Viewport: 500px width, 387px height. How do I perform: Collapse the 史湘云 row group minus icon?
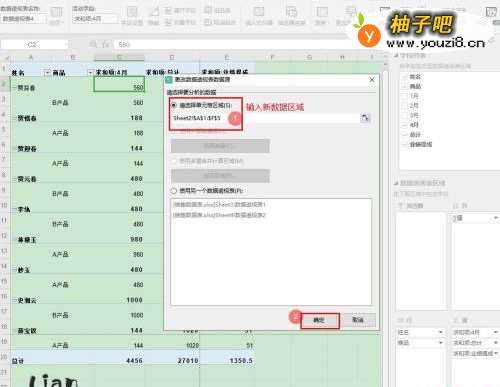[14, 300]
